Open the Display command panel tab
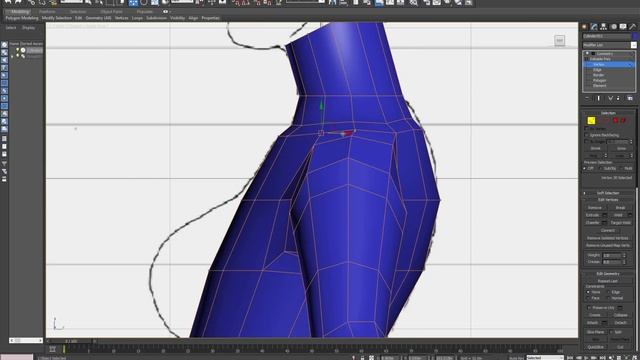 [623, 27]
